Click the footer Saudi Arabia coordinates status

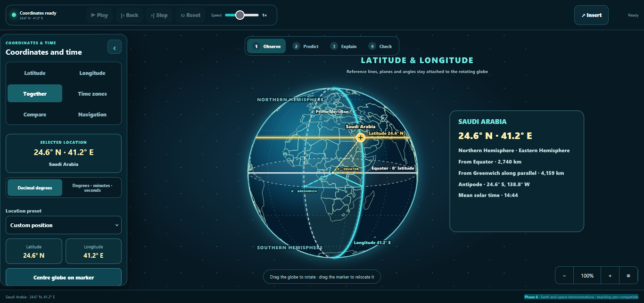click(30, 297)
